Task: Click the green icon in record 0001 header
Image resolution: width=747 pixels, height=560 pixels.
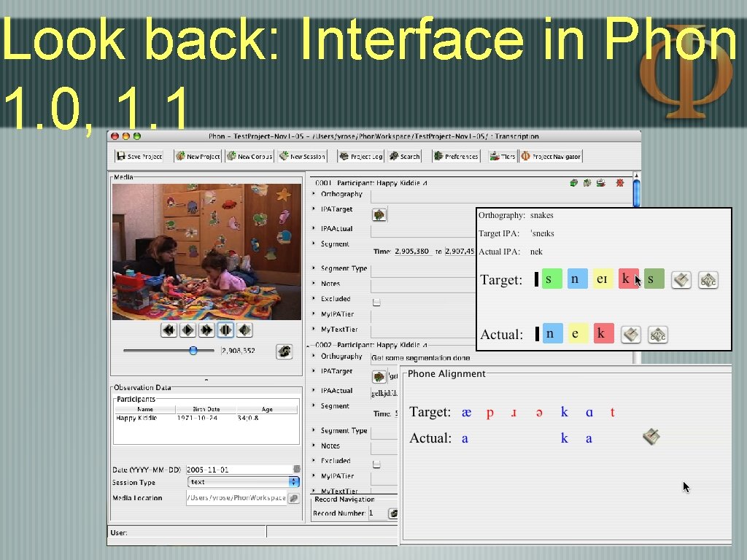Action: pyautogui.click(x=574, y=183)
